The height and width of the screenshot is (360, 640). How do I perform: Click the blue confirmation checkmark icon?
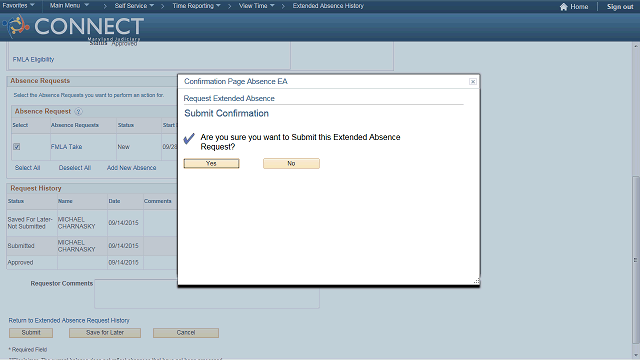coord(189,138)
